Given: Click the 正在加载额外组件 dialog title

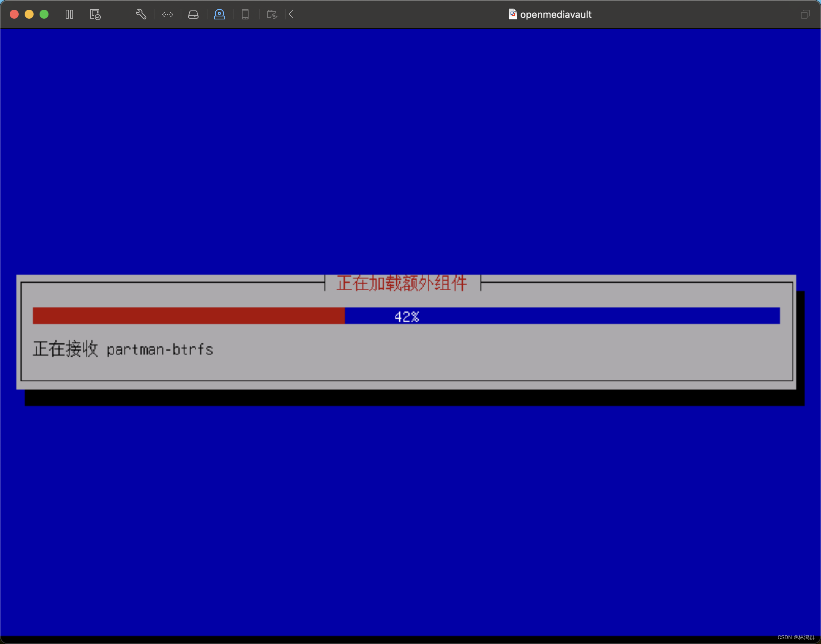Looking at the screenshot, I should (x=402, y=283).
